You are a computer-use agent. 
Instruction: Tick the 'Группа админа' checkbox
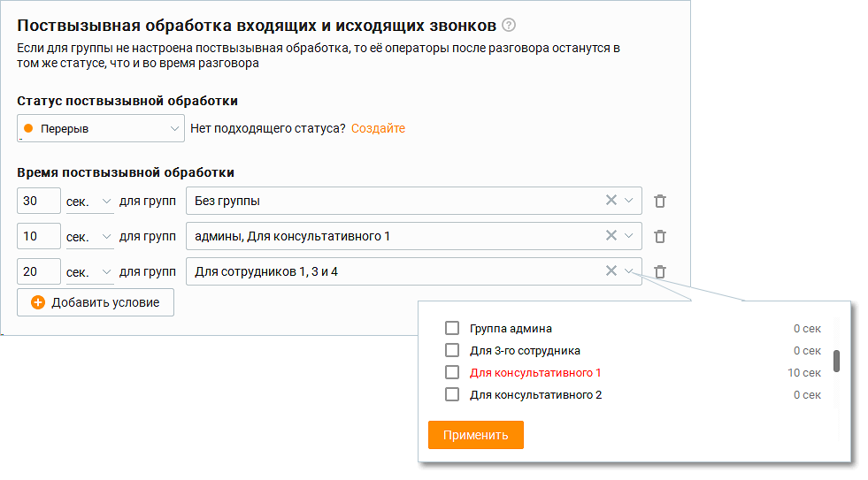452,328
